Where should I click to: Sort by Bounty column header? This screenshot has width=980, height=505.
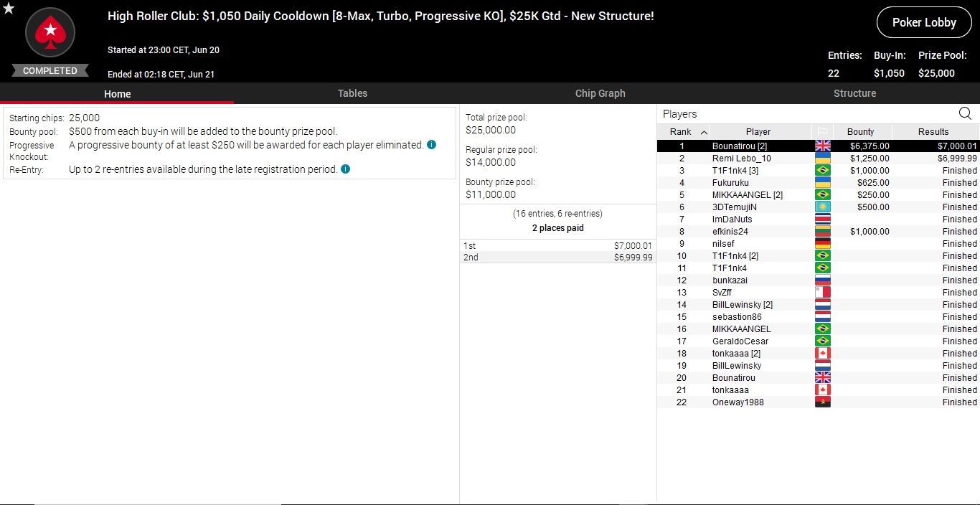point(860,132)
